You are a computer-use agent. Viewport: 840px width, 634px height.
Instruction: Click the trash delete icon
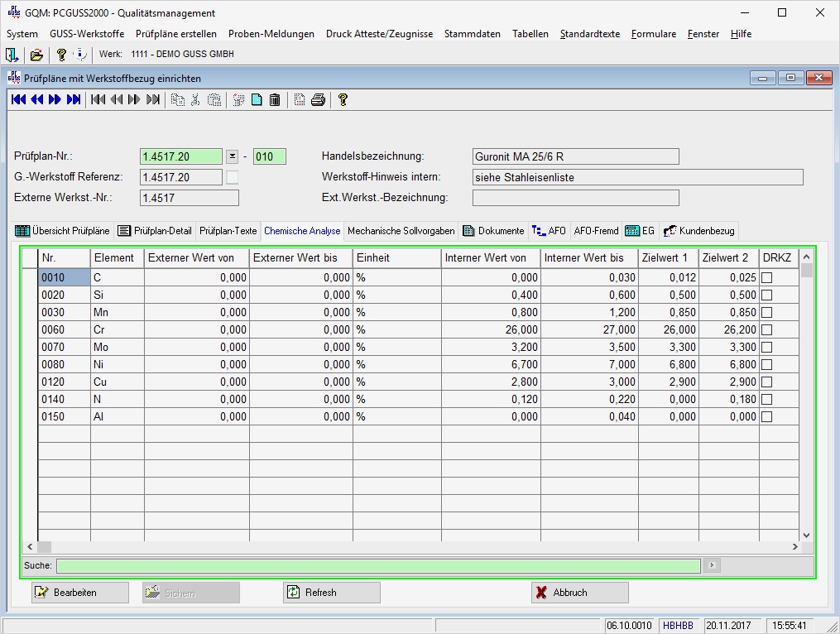point(276,100)
